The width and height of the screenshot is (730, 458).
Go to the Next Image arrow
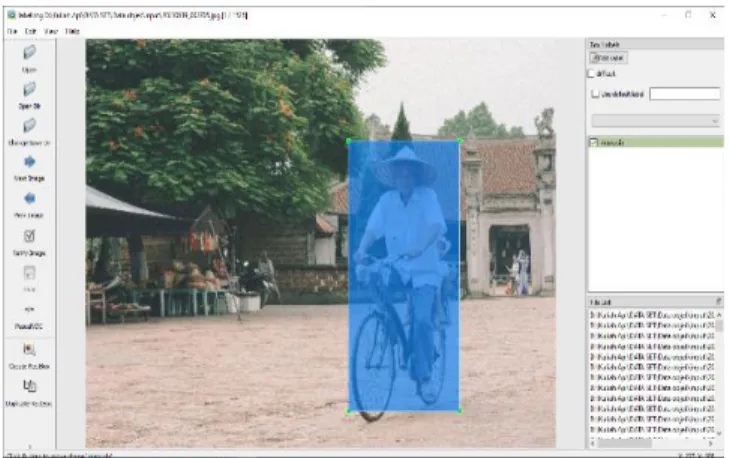tap(29, 162)
